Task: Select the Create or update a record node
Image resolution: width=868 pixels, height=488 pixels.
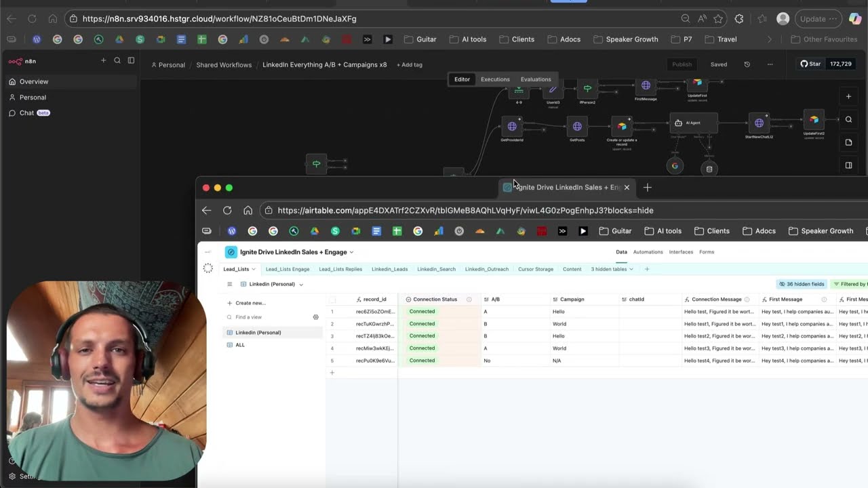Action: [621, 126]
